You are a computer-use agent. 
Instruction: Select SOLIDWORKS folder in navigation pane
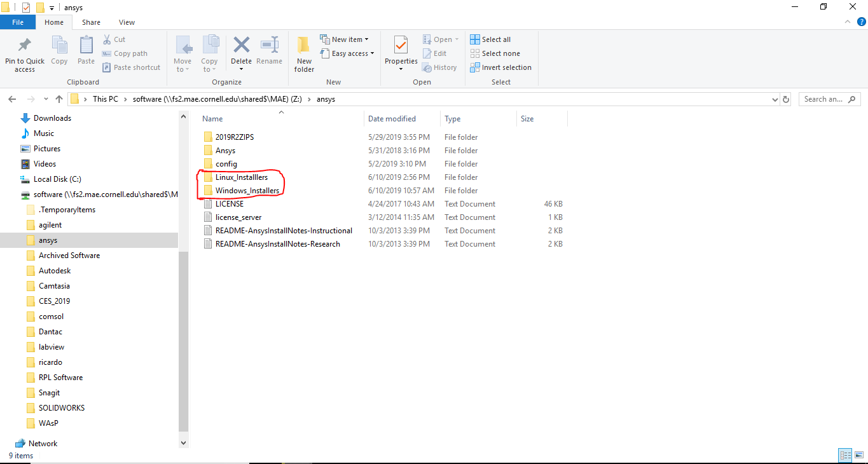tap(62, 408)
